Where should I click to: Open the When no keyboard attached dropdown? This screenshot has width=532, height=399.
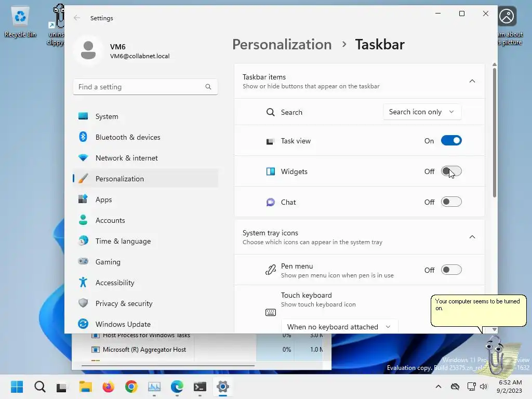(339, 326)
